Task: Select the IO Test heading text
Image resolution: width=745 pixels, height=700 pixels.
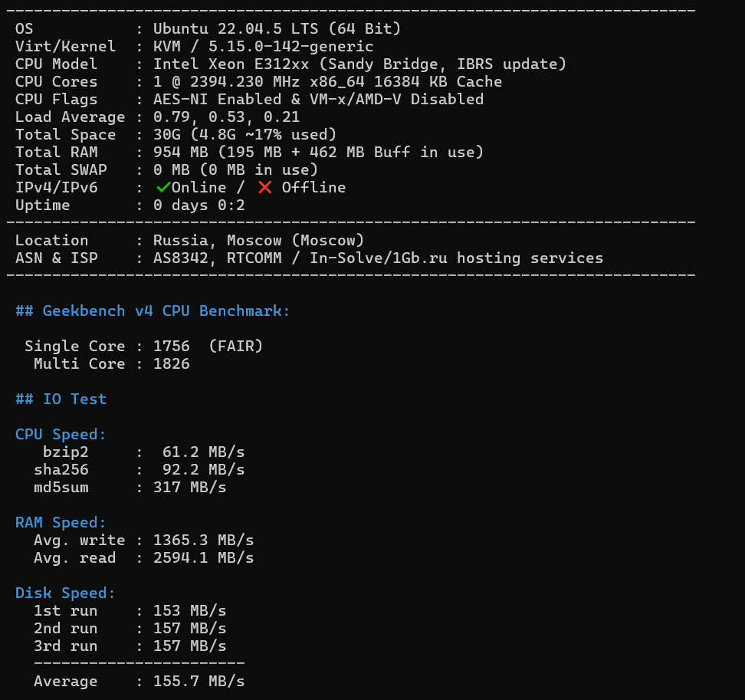Action: coord(61,399)
